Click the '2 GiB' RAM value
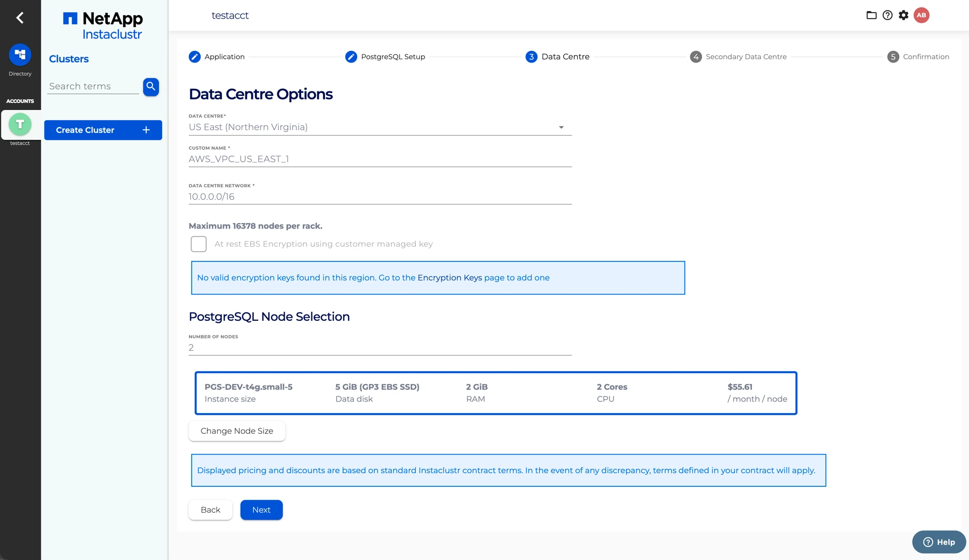Screen dimensions: 969x560 click(477, 387)
